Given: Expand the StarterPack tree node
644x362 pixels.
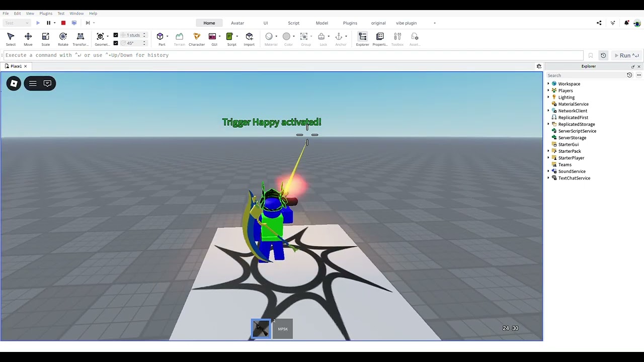Looking at the screenshot, I should click(x=548, y=151).
